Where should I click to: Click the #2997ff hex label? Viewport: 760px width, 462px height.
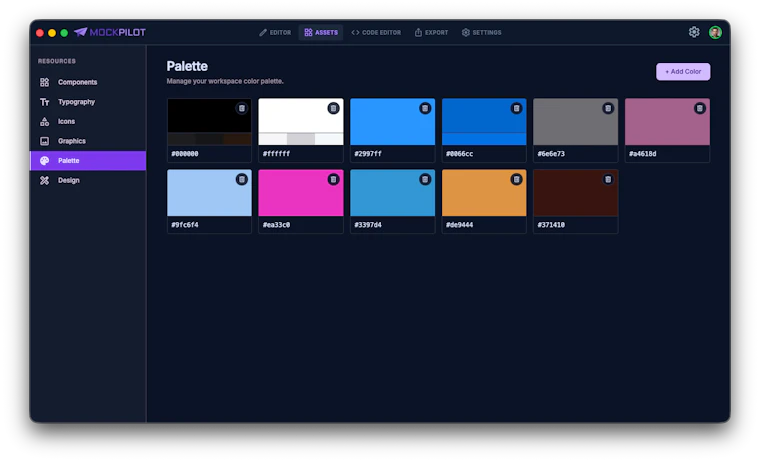coord(368,154)
